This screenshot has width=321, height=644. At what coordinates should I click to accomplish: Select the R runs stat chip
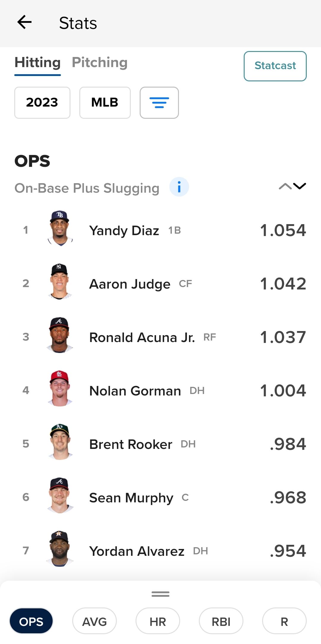coord(284,621)
